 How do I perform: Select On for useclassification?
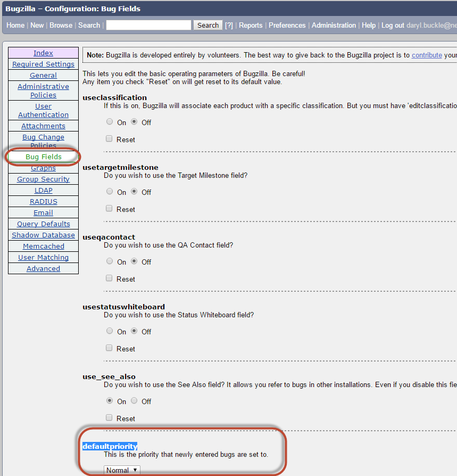110,122
